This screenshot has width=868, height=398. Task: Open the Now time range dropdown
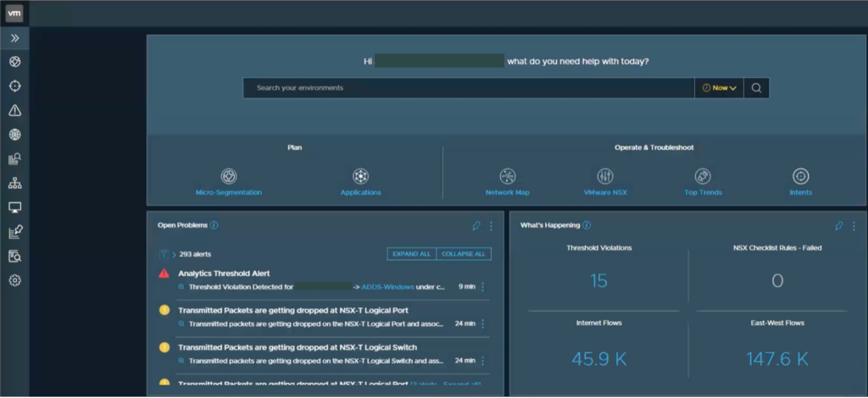pyautogui.click(x=719, y=88)
